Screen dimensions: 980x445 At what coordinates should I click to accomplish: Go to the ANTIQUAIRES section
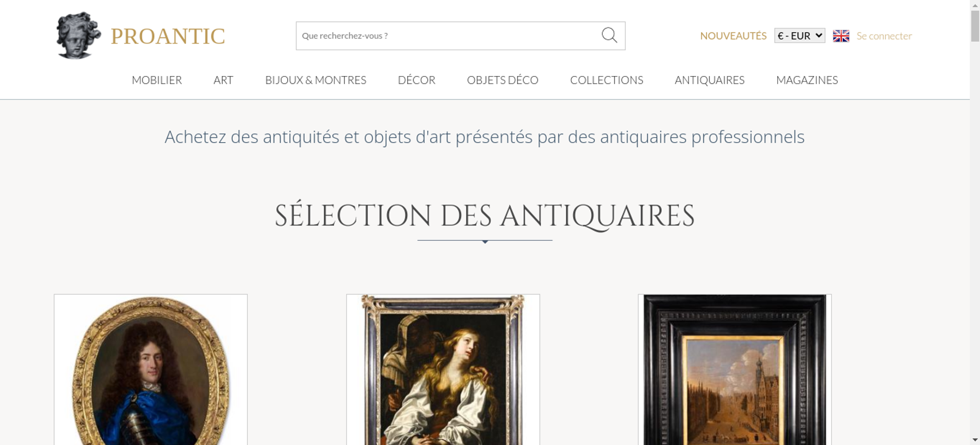click(x=710, y=80)
